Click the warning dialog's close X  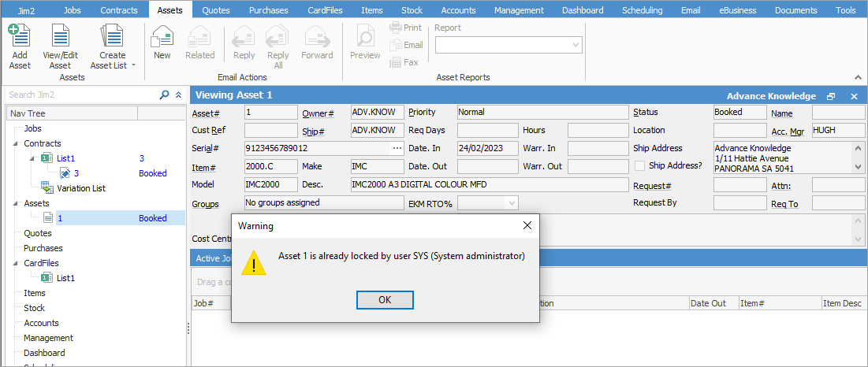point(527,225)
